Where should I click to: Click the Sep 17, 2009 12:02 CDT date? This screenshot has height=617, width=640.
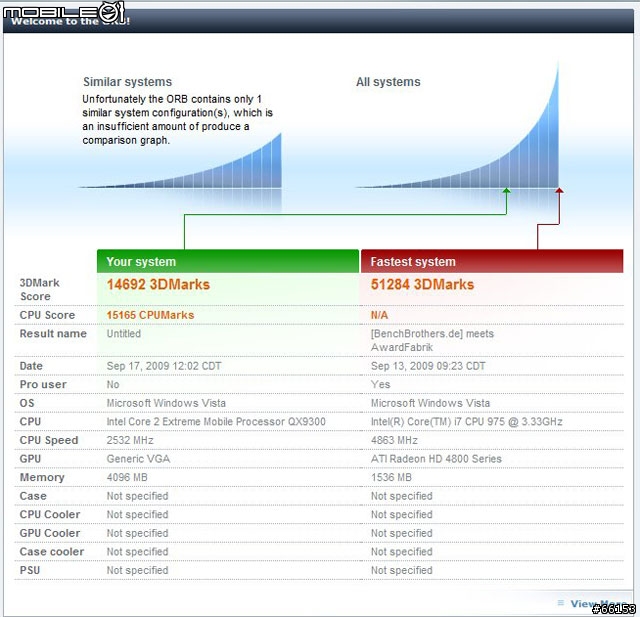(x=164, y=366)
